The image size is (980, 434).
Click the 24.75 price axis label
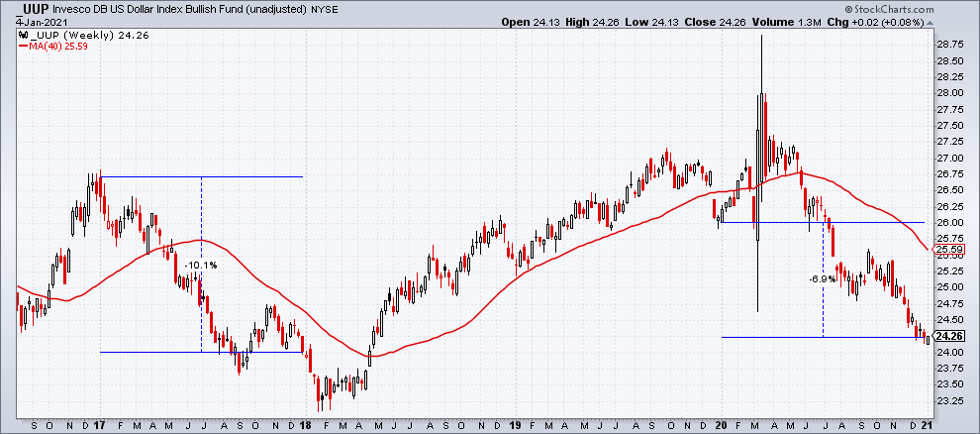click(x=948, y=304)
